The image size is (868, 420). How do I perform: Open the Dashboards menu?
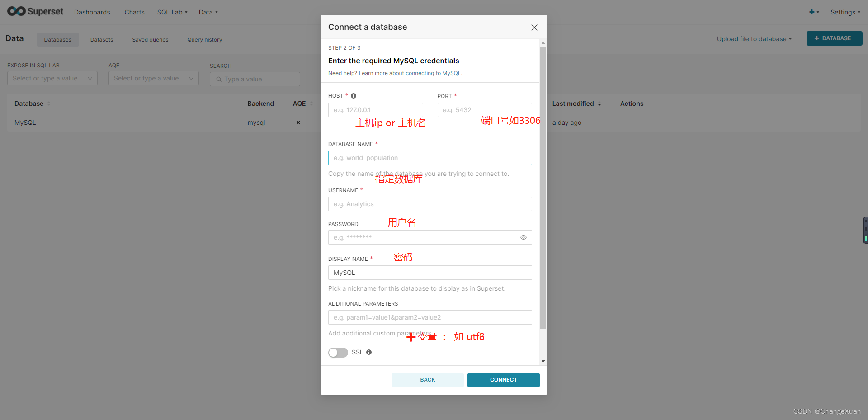[x=92, y=12]
